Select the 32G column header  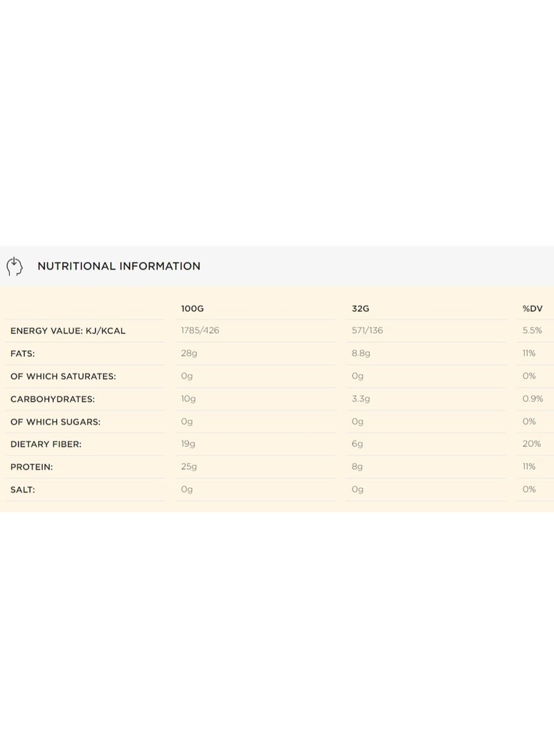point(361,308)
